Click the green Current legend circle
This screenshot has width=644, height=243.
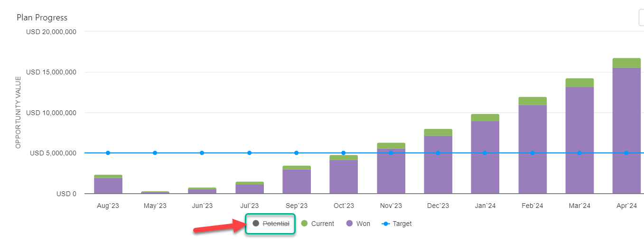click(x=305, y=224)
